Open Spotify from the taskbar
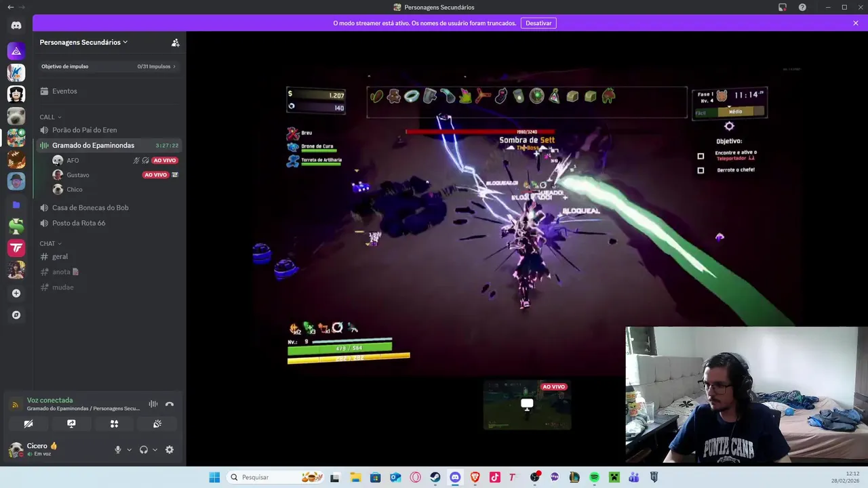Image resolution: width=868 pixels, height=488 pixels. [x=594, y=477]
